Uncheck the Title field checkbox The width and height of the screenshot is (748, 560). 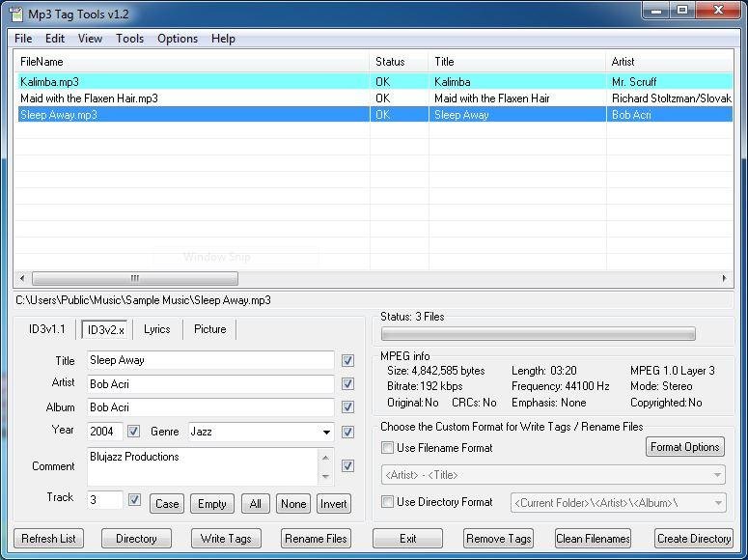(x=347, y=360)
